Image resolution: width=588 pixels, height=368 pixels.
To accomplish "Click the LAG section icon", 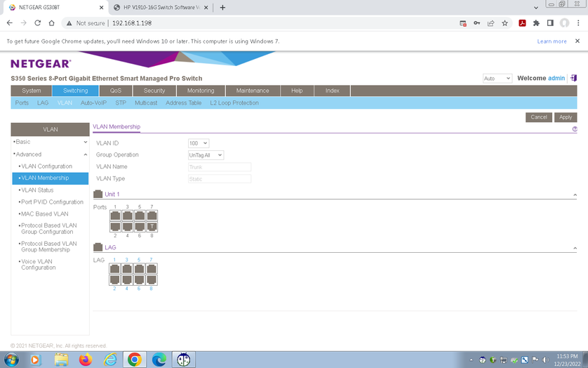I will click(x=98, y=247).
